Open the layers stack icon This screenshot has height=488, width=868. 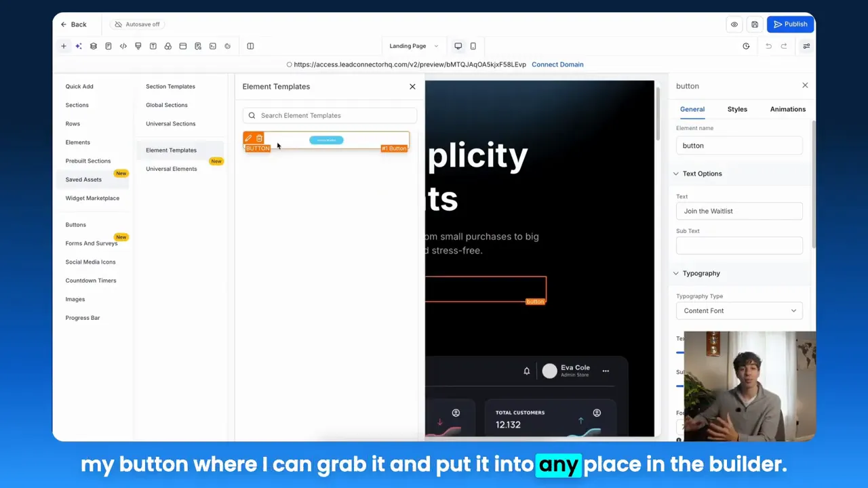tap(94, 46)
